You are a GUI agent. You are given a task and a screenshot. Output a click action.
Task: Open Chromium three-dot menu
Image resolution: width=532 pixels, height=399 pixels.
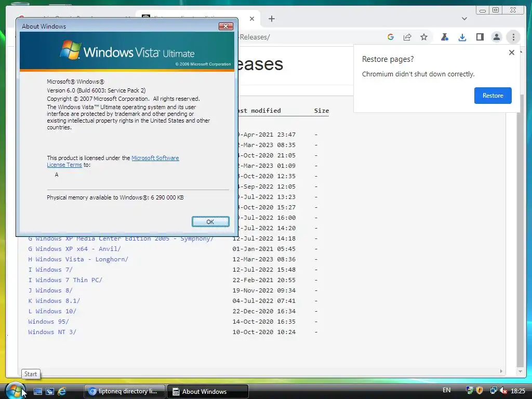[513, 37]
